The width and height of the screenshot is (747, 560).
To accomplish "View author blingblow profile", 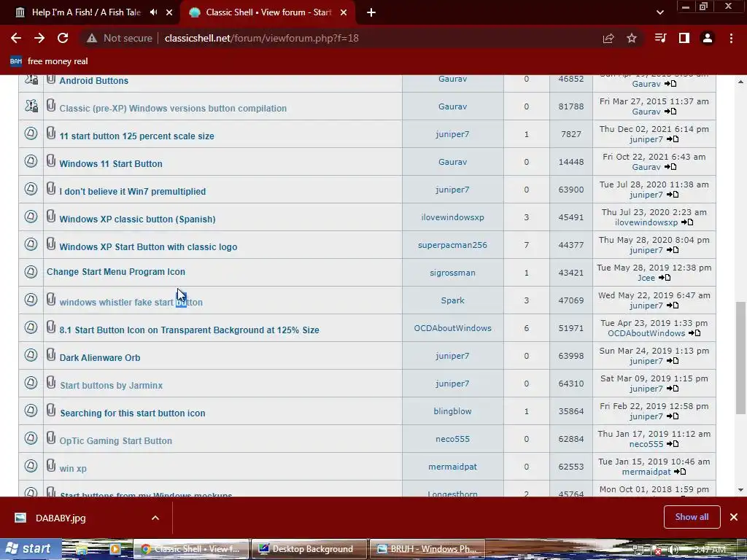I will [452, 411].
